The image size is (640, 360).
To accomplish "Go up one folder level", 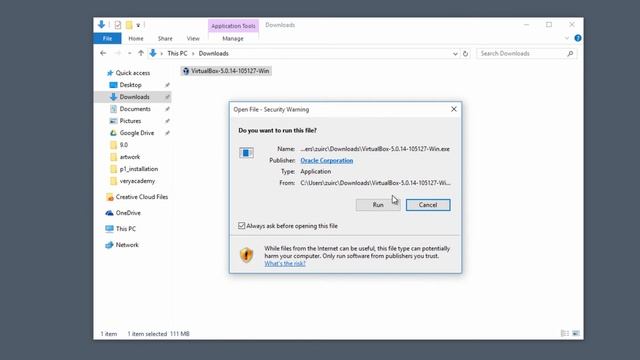I will pyautogui.click(x=140, y=53).
